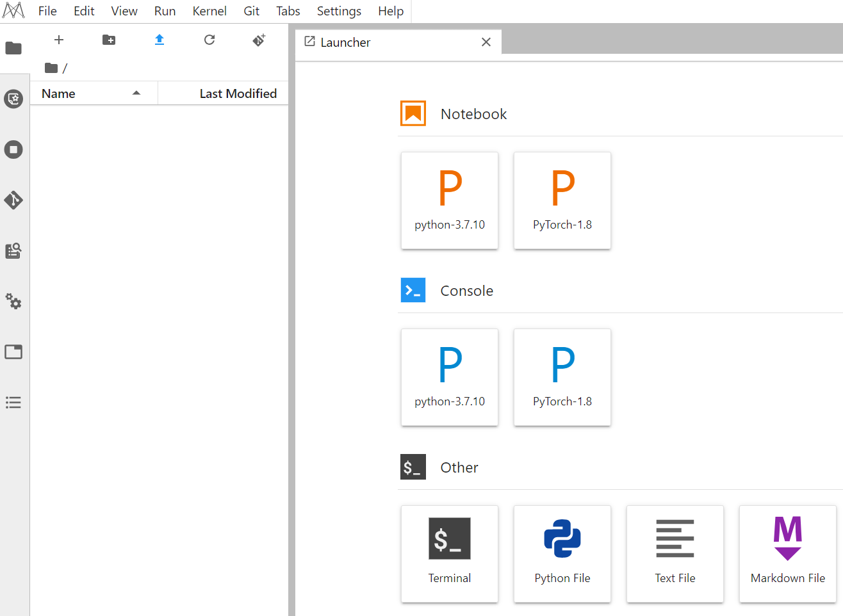The width and height of the screenshot is (843, 616).
Task: Open the Run menu
Action: pyautogui.click(x=165, y=11)
